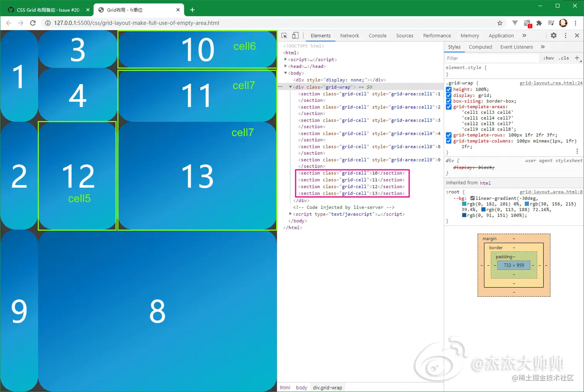
Task: Show more Styles sidebar tabs chevron
Action: pos(543,47)
